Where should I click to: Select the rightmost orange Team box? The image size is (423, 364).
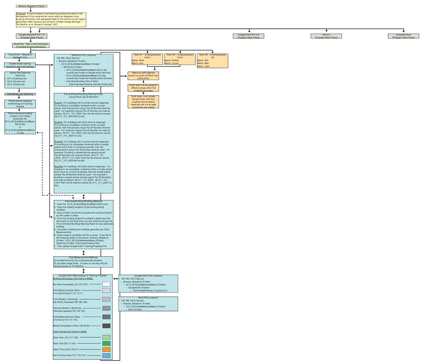(213, 61)
